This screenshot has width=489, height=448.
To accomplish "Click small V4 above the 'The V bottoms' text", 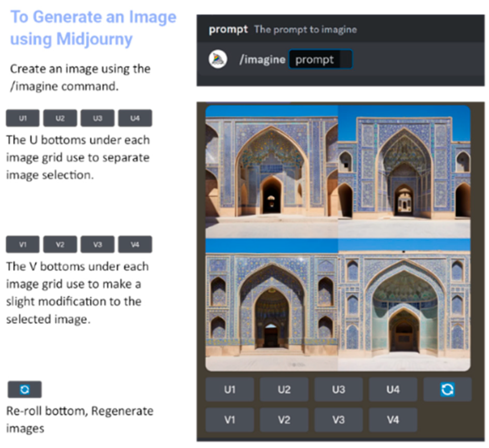I will point(135,244).
